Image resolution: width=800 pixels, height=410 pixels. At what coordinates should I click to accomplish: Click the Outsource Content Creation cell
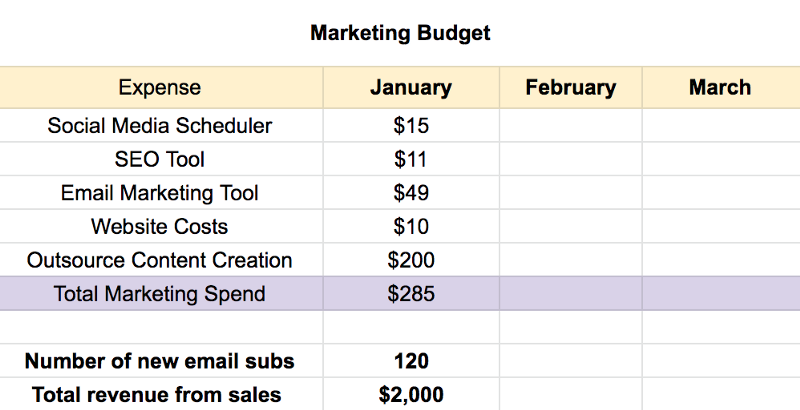pos(160,260)
